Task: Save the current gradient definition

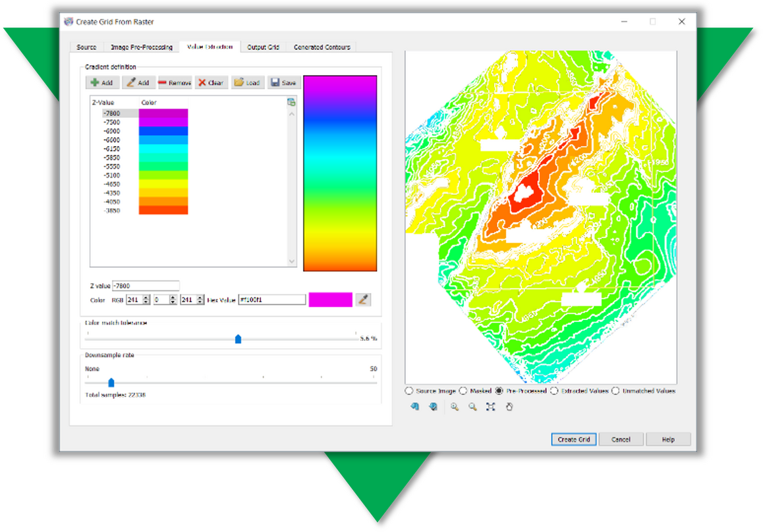Action: point(283,82)
